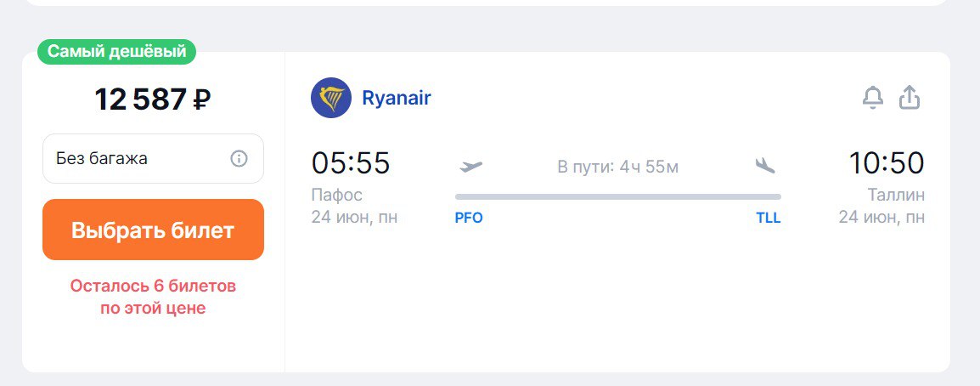Click the orange Выбрать билет button
980x386 pixels.
coord(153,230)
